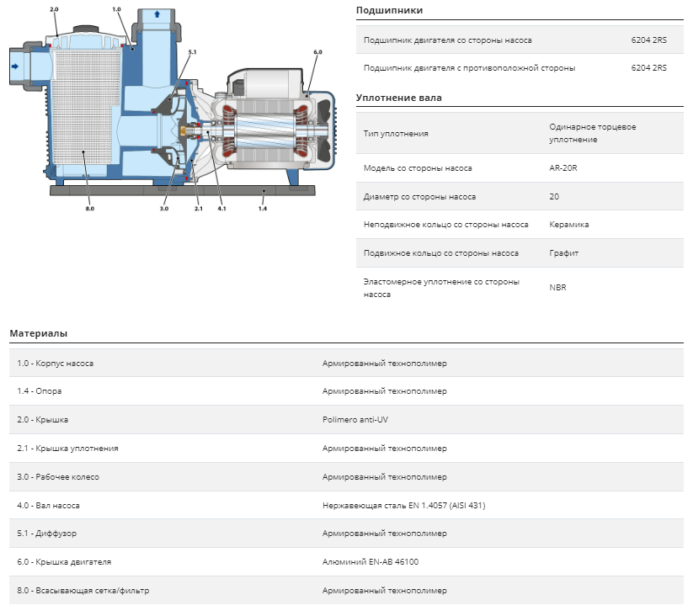Click the diagram label 2.0
The width and height of the screenshot is (693, 616).
click(54, 9)
